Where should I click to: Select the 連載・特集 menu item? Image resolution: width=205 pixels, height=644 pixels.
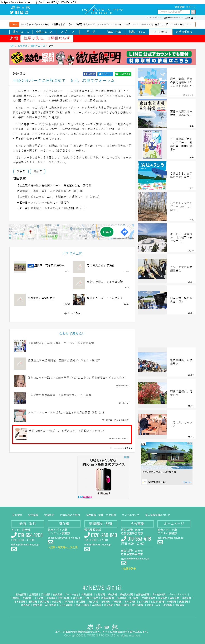point(114,32)
